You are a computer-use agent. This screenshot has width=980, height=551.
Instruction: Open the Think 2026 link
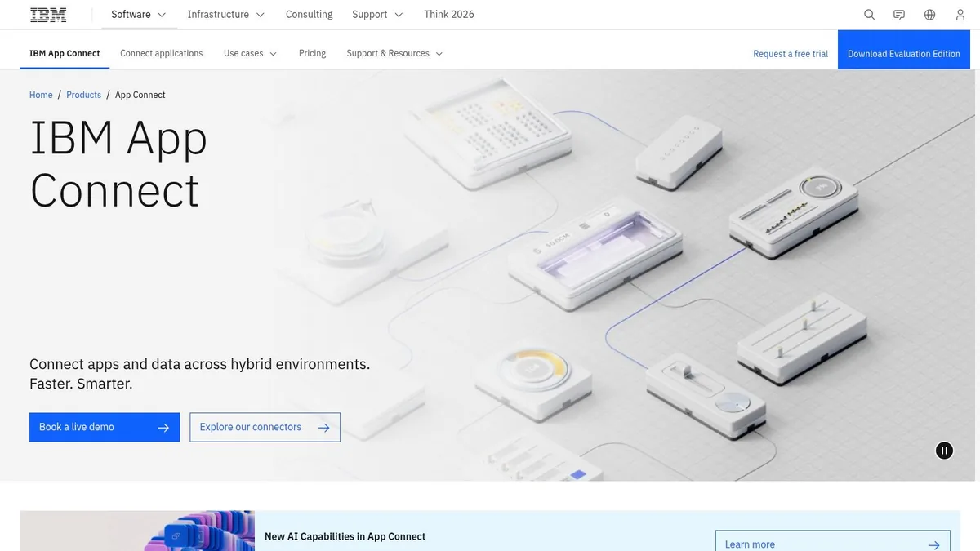(x=449, y=15)
